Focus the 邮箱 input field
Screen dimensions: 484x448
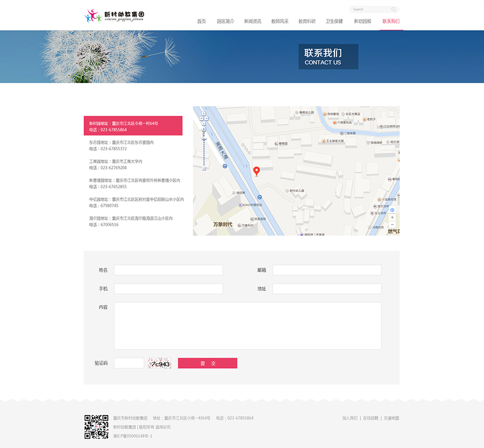(x=327, y=270)
